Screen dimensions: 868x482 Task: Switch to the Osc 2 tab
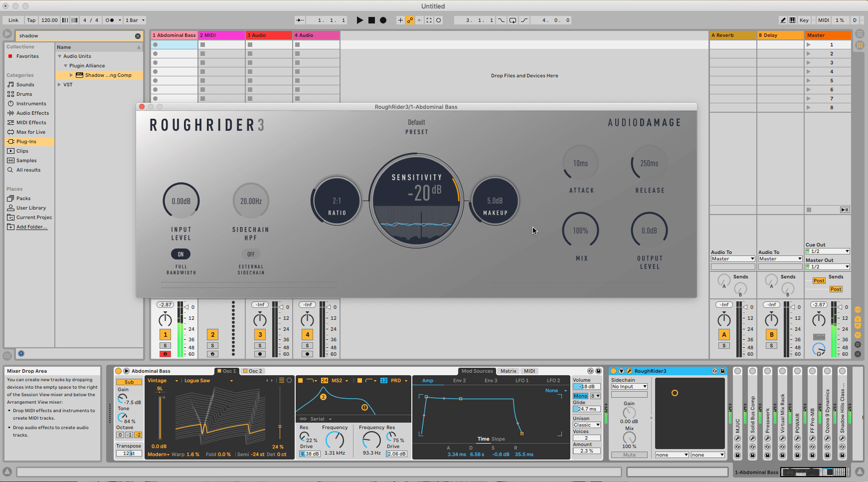[253, 371]
